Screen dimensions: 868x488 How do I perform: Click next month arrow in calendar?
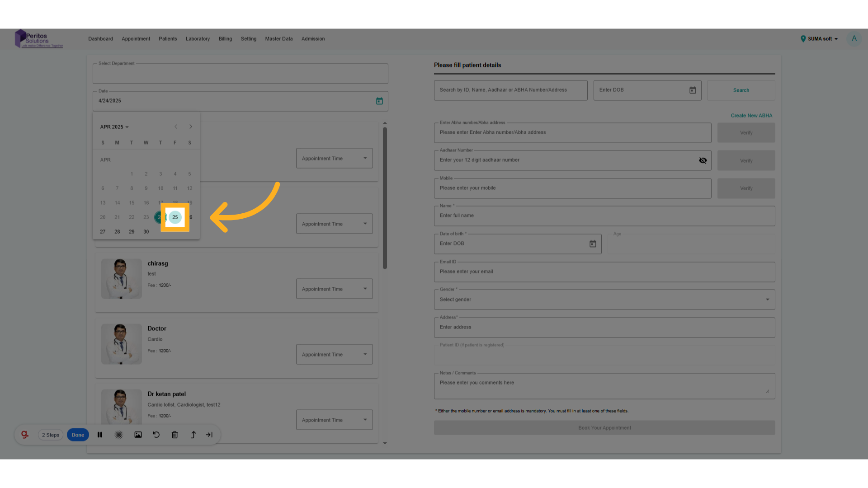(x=190, y=127)
